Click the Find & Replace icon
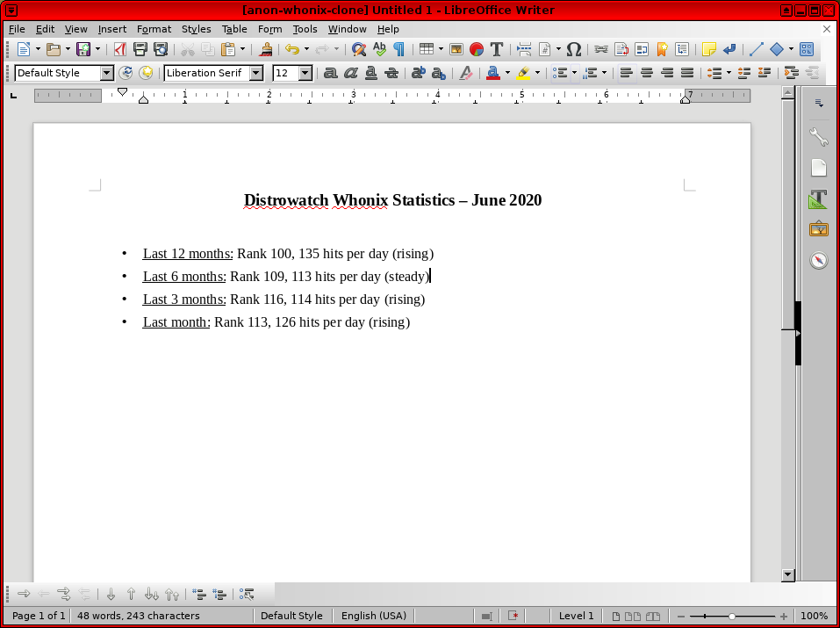 (358, 49)
